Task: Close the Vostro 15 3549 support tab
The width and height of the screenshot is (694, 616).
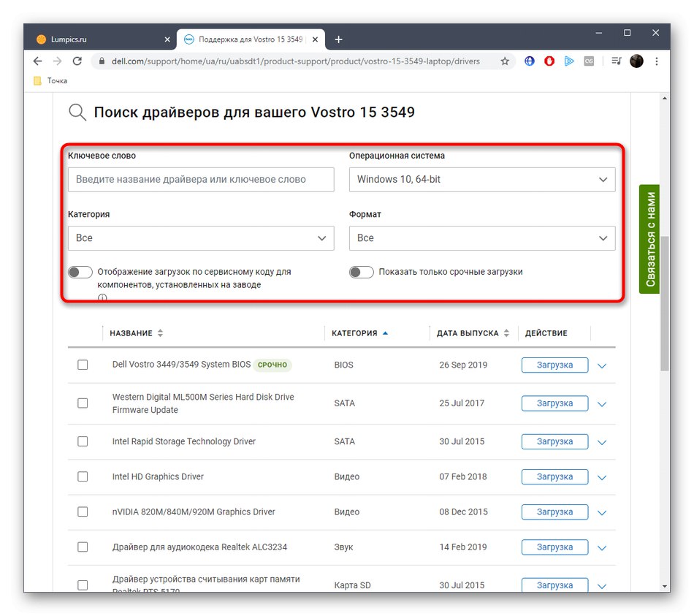Action: [315, 39]
